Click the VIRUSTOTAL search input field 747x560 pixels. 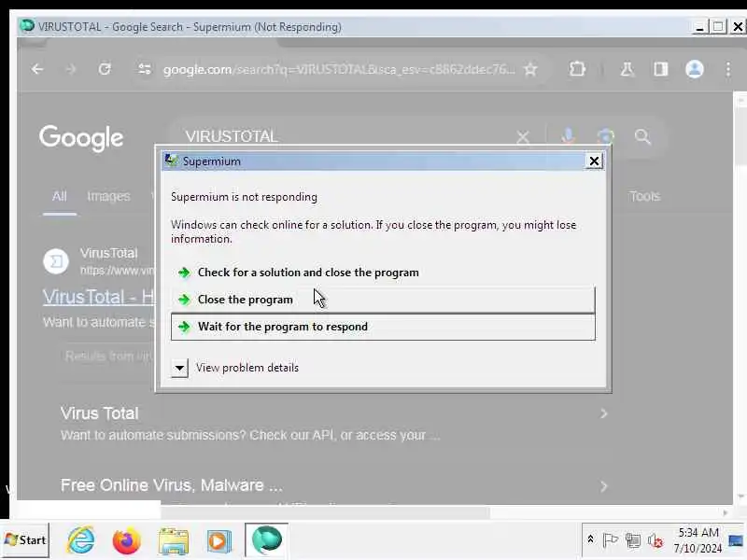point(343,136)
